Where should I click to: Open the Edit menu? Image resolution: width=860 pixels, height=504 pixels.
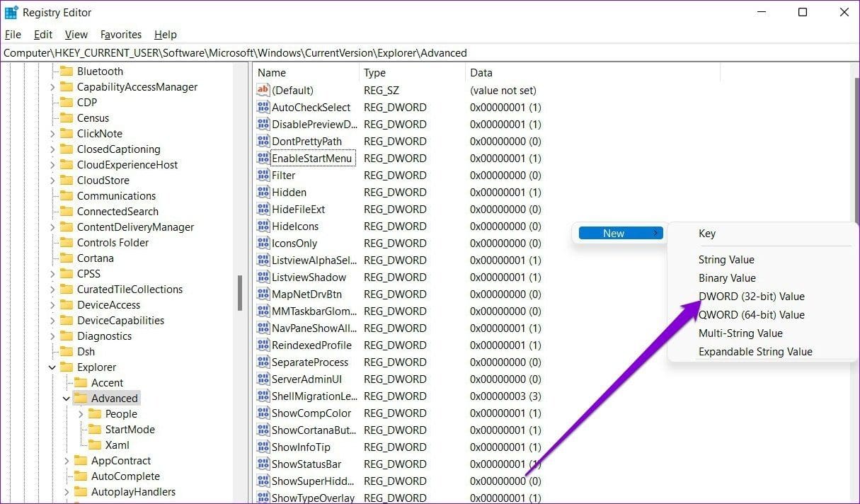43,35
